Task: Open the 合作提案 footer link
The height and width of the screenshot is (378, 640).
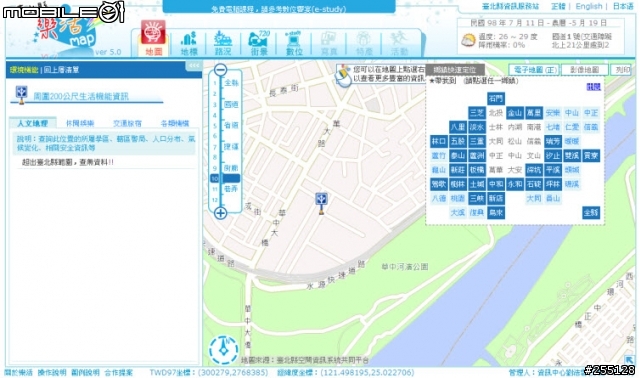Action: coord(118,372)
